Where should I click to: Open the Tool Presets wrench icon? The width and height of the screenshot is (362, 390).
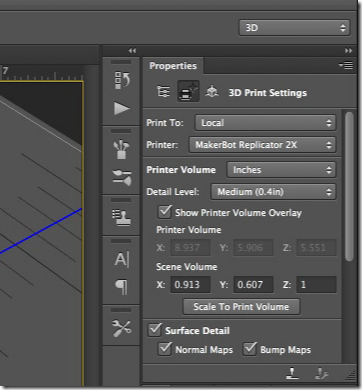point(122,328)
